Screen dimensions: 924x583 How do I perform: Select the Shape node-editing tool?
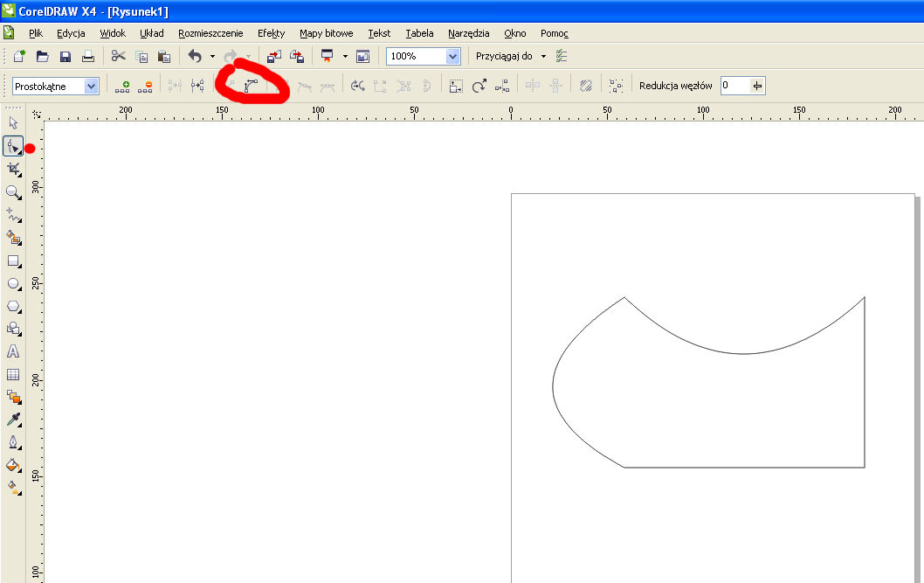[13, 146]
